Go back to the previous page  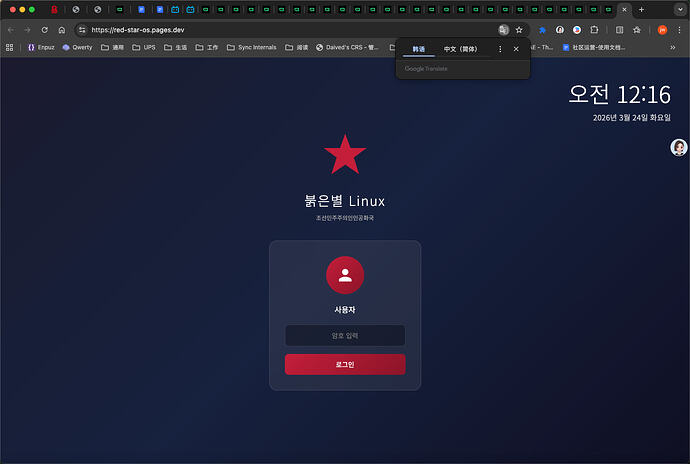pos(11,30)
